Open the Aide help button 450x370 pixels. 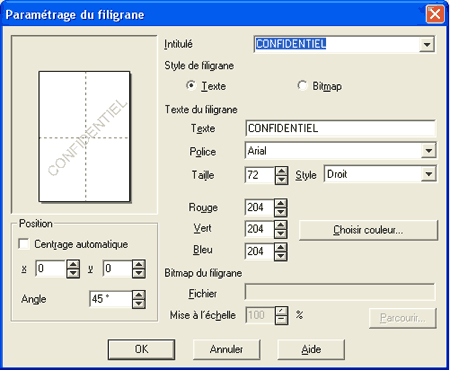pos(311,349)
